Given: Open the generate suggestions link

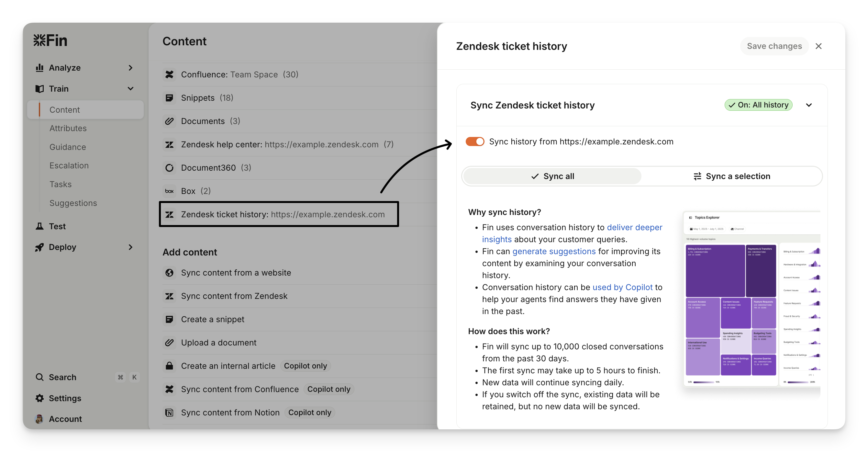Looking at the screenshot, I should click(554, 252).
